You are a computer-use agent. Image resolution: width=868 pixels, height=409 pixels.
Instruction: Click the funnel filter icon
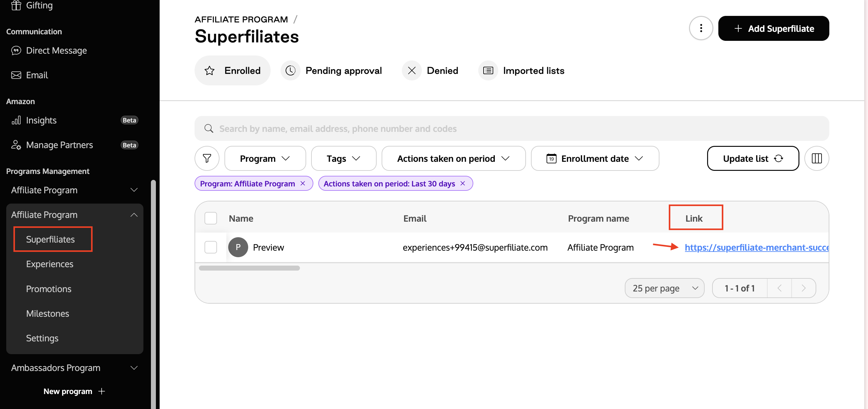coord(207,158)
